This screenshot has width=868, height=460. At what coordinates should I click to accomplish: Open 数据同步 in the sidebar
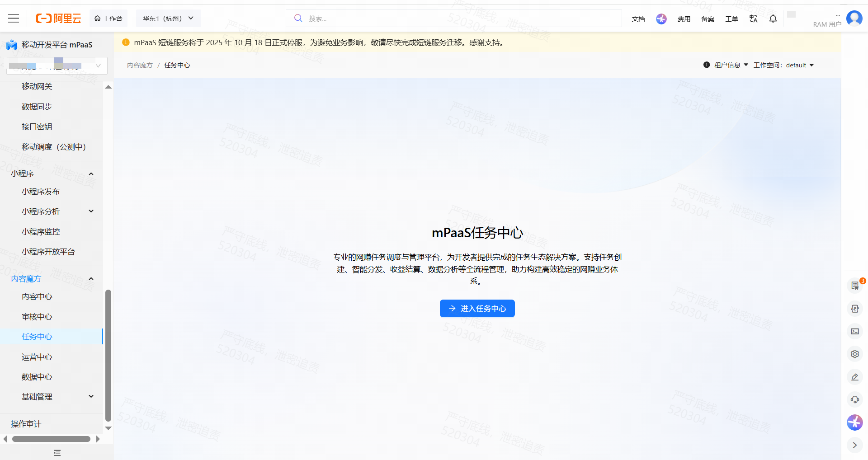pyautogui.click(x=37, y=107)
